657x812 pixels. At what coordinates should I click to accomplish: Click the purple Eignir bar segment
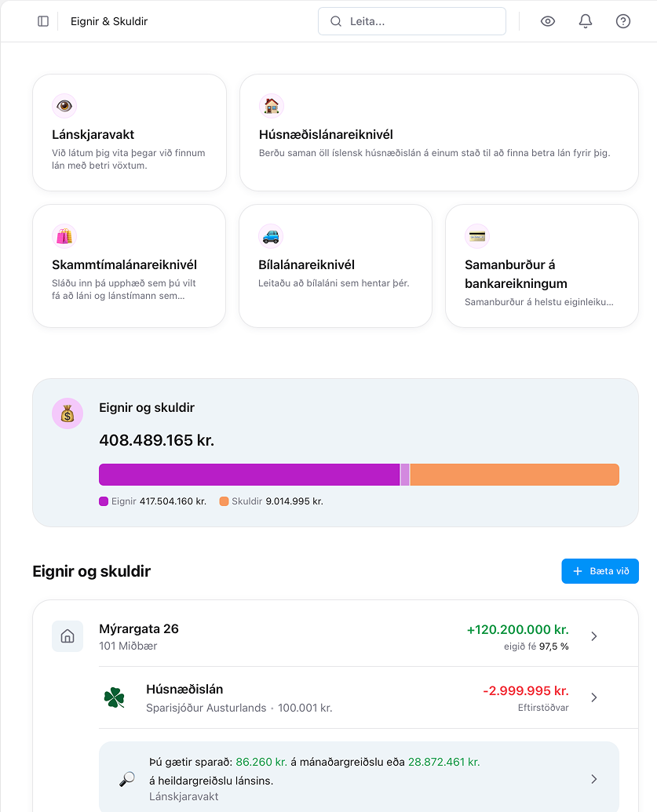pyautogui.click(x=249, y=475)
